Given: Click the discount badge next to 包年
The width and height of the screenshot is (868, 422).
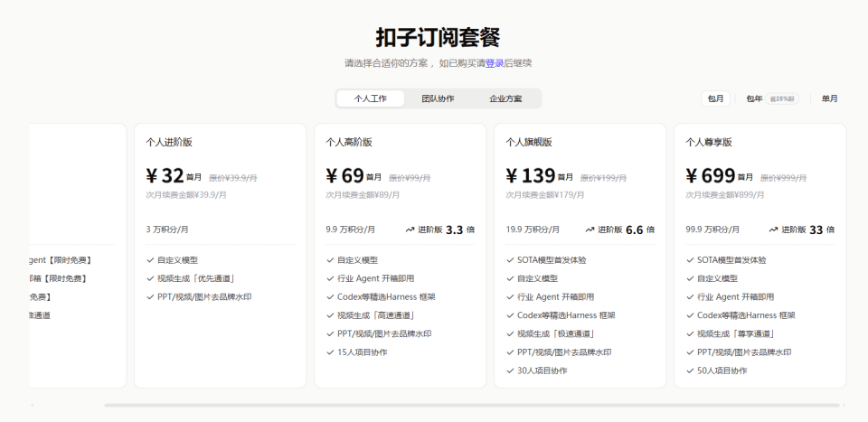Looking at the screenshot, I should point(782,99).
